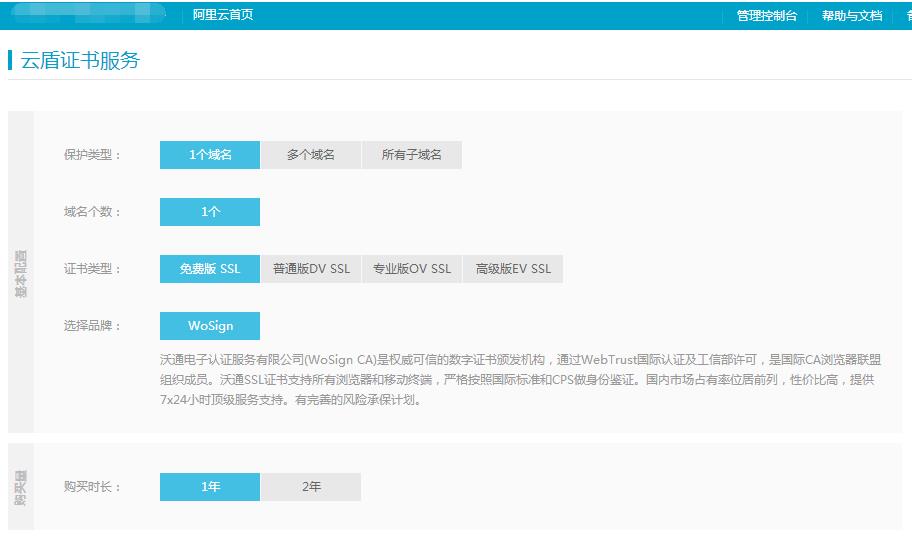Open 帮助与文档 in top navigation

tap(852, 16)
